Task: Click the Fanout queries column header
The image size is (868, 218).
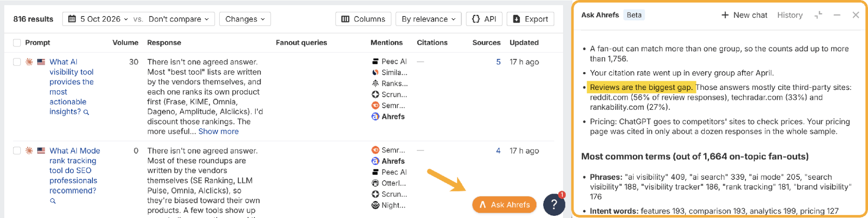Action: 301,43
